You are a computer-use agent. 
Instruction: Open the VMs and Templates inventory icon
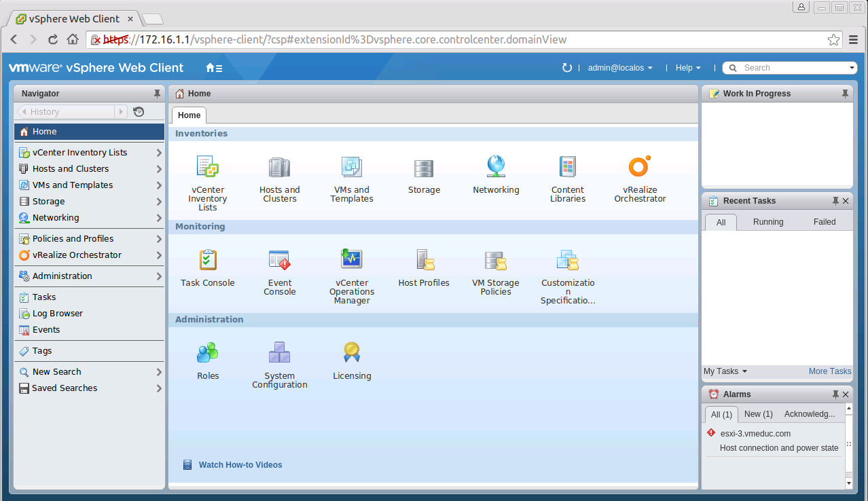click(351, 166)
